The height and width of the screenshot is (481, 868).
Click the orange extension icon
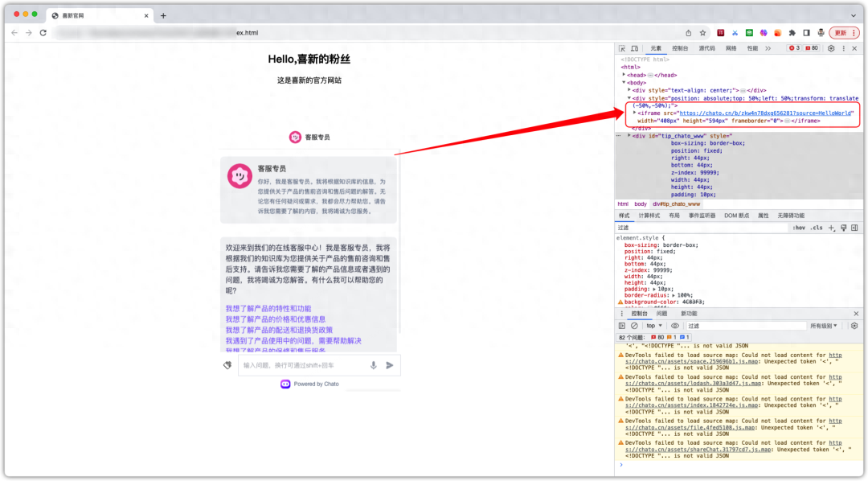(x=778, y=33)
